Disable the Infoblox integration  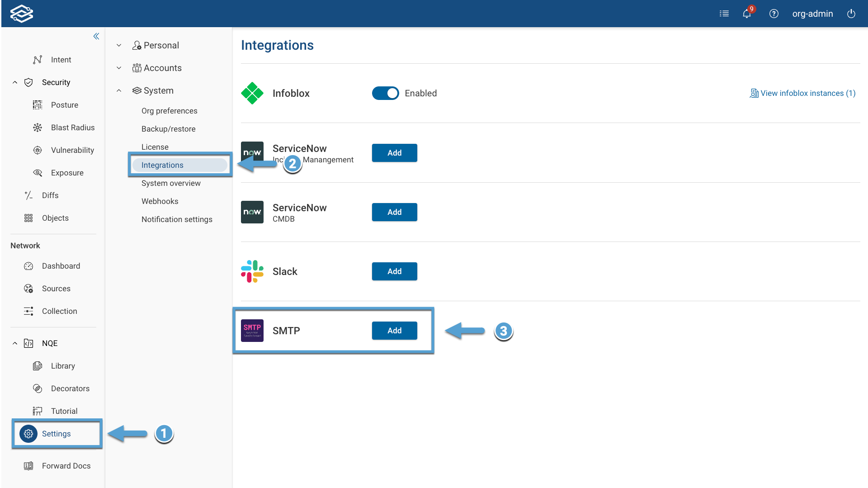385,93
